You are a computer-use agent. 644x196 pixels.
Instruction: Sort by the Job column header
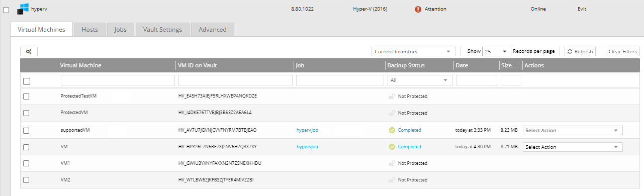(300, 65)
